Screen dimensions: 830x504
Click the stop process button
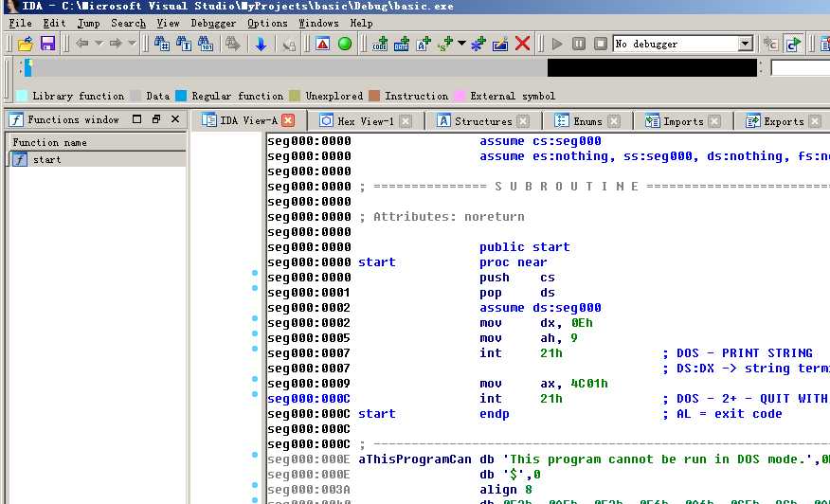coord(601,44)
